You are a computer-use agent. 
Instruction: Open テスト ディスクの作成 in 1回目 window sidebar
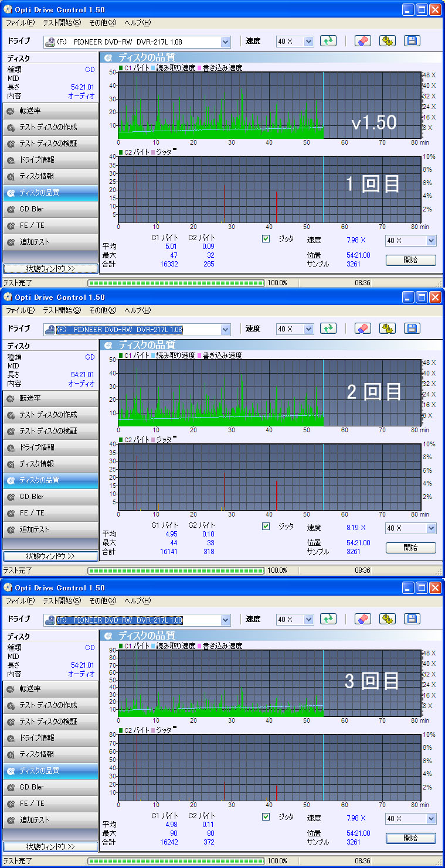50,127
